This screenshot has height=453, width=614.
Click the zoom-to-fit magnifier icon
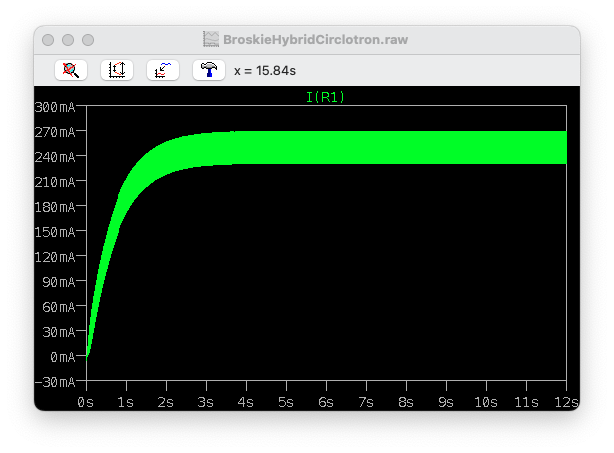tap(71, 70)
